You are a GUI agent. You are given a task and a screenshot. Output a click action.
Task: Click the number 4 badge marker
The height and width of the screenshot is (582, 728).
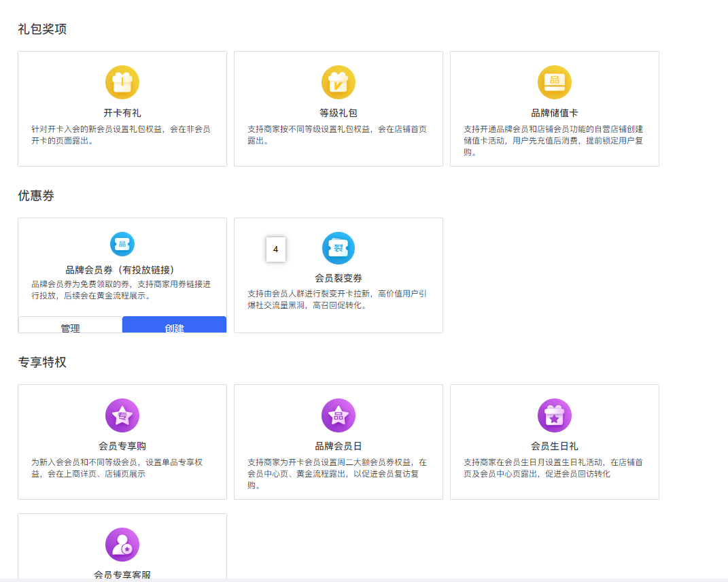[x=275, y=250]
